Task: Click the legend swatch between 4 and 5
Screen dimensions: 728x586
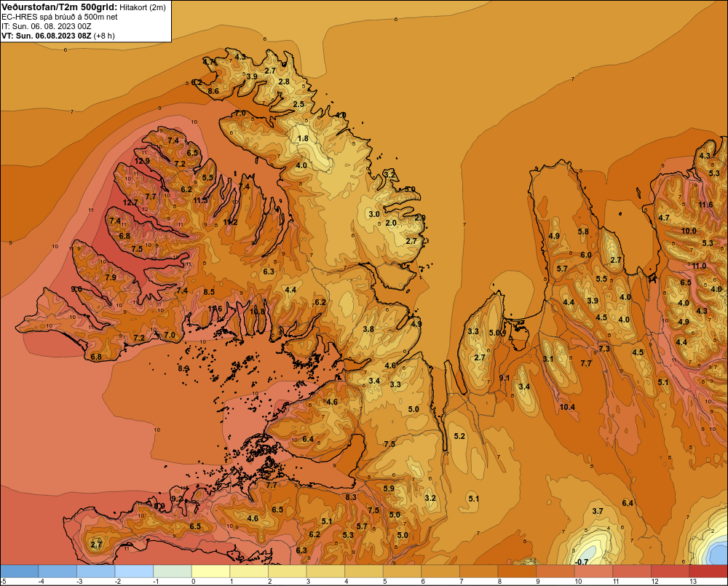Action: click(364, 571)
